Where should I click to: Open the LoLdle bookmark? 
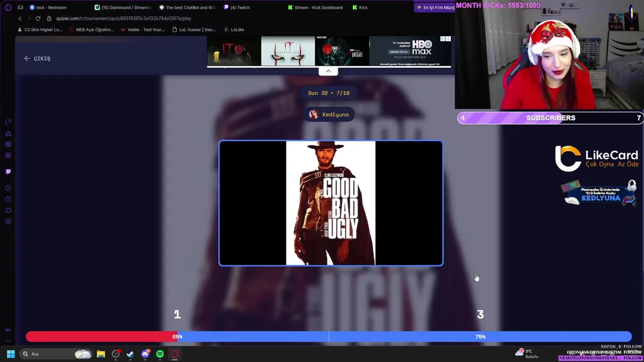coord(233,30)
